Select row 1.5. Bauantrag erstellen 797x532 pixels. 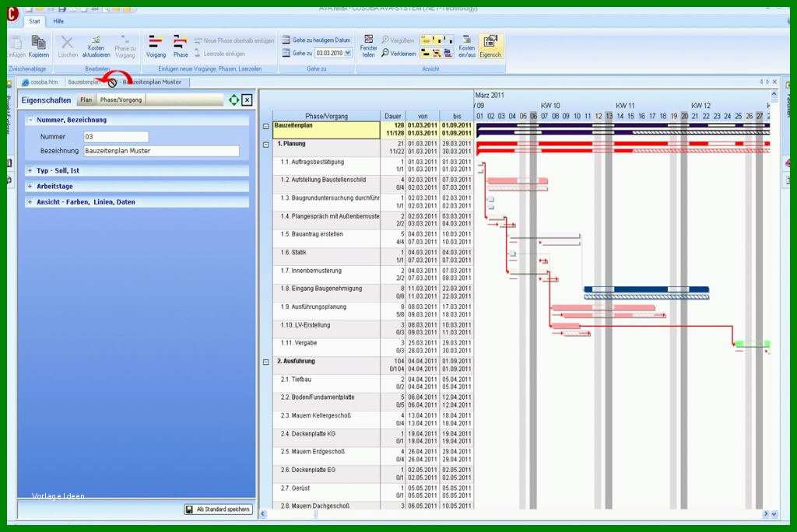pyautogui.click(x=373, y=238)
